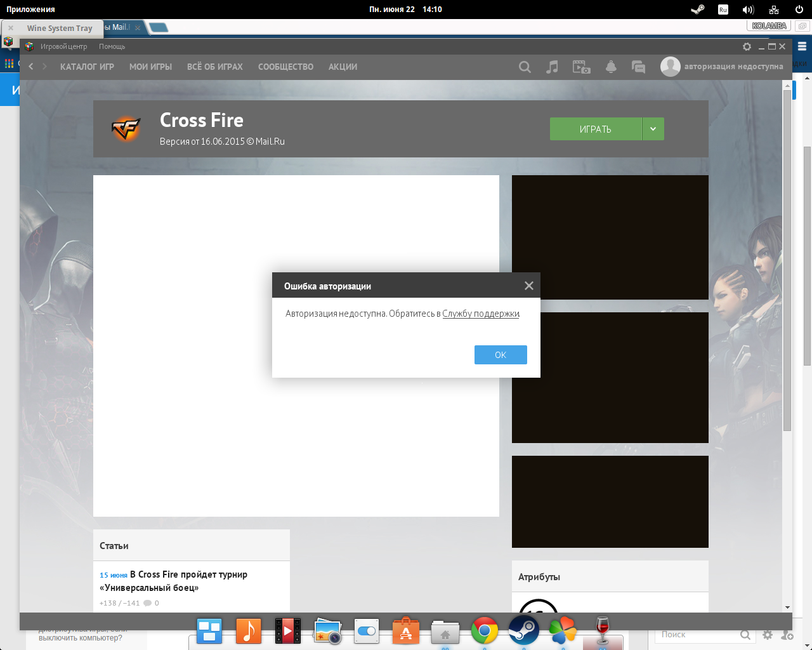Click the version 16.06.2015 text
The image size is (812, 650).
coord(222,142)
